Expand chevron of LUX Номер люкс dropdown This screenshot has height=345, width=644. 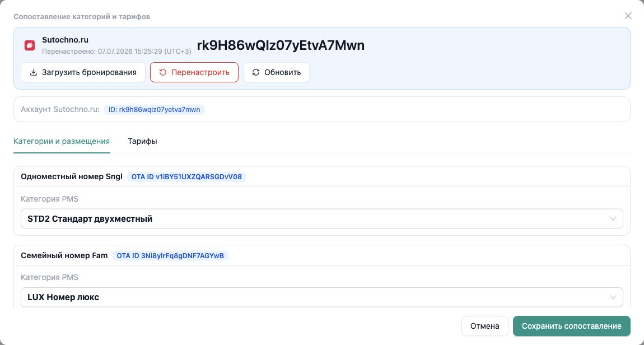(x=613, y=297)
